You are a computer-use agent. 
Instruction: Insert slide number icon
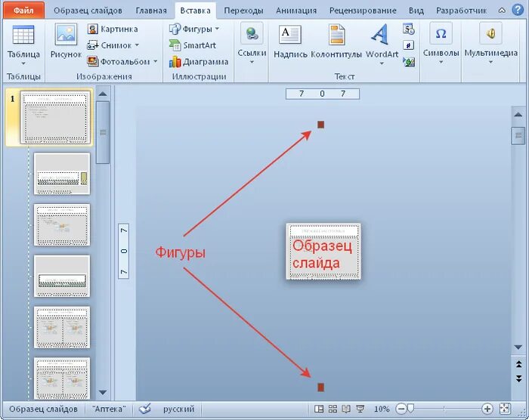pos(409,45)
